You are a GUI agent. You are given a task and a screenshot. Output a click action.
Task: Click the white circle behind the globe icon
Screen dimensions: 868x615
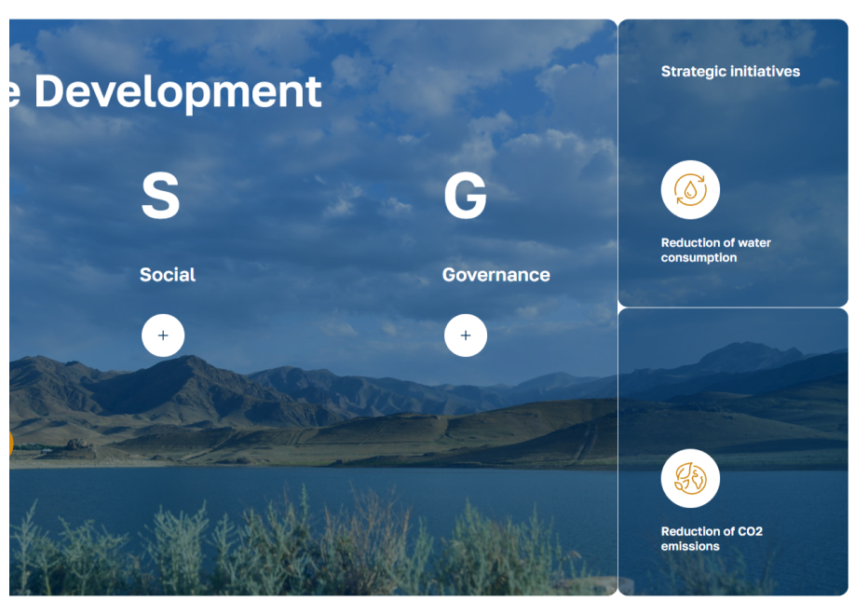(690, 478)
